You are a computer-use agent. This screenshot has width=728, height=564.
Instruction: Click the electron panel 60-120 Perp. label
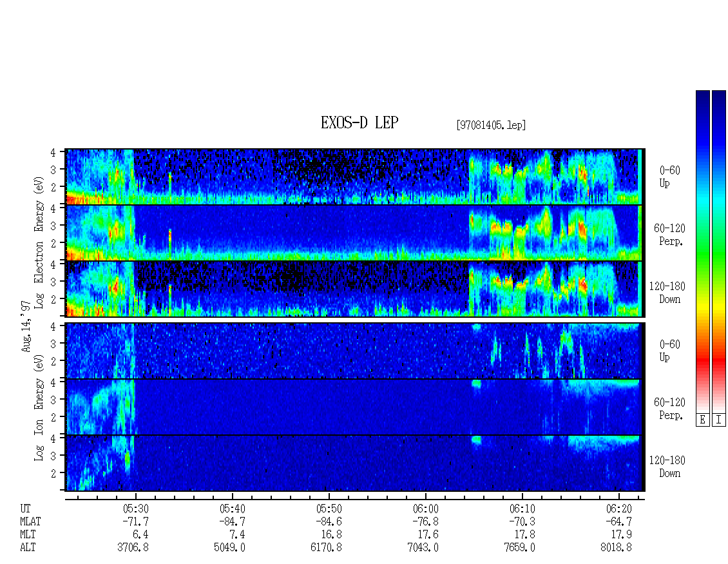click(x=669, y=235)
